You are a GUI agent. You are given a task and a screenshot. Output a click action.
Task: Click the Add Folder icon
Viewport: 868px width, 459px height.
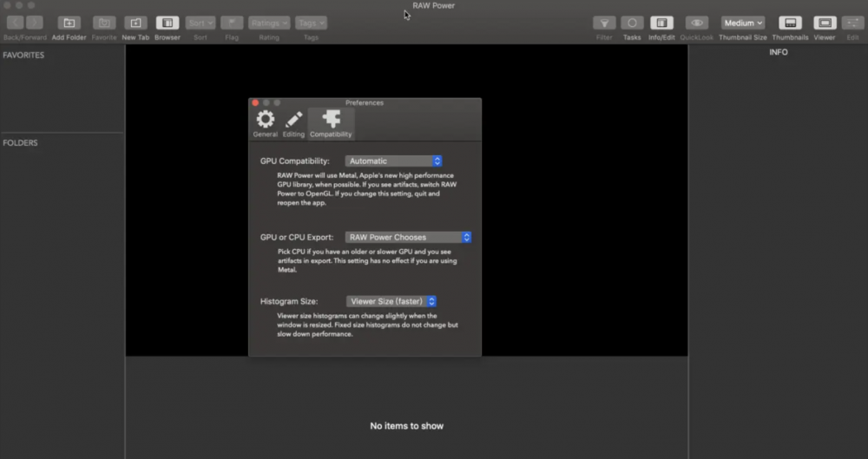pos(69,23)
